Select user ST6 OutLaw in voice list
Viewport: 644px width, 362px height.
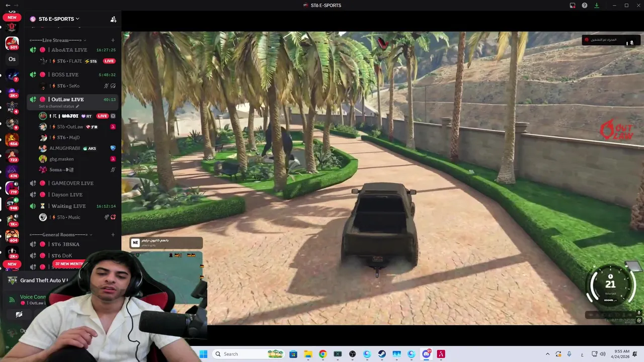[78, 127]
